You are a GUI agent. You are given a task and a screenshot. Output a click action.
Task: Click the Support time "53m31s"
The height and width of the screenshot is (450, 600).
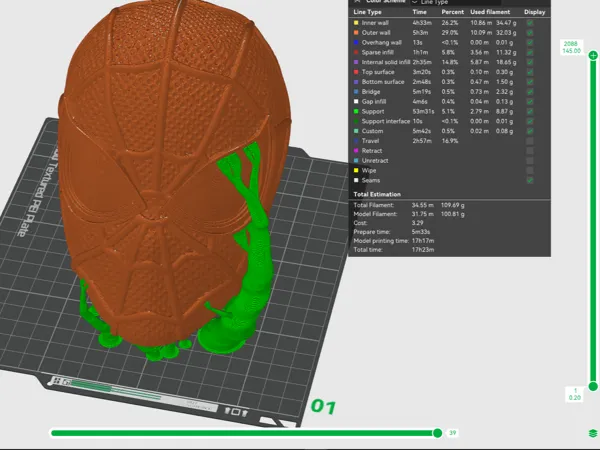pos(423,111)
